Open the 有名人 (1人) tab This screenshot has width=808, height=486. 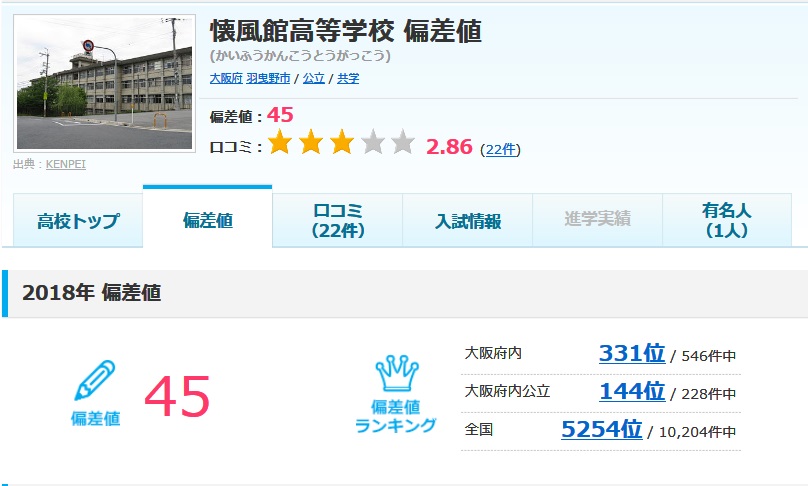727,221
